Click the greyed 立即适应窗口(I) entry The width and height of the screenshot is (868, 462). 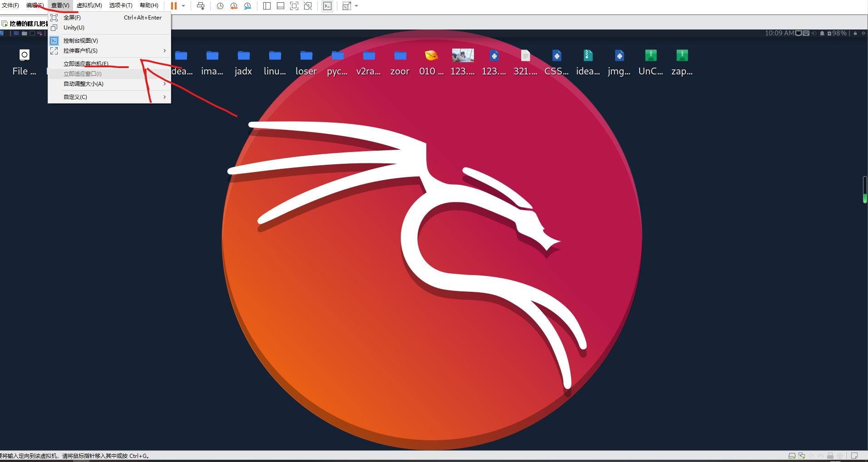tap(109, 74)
